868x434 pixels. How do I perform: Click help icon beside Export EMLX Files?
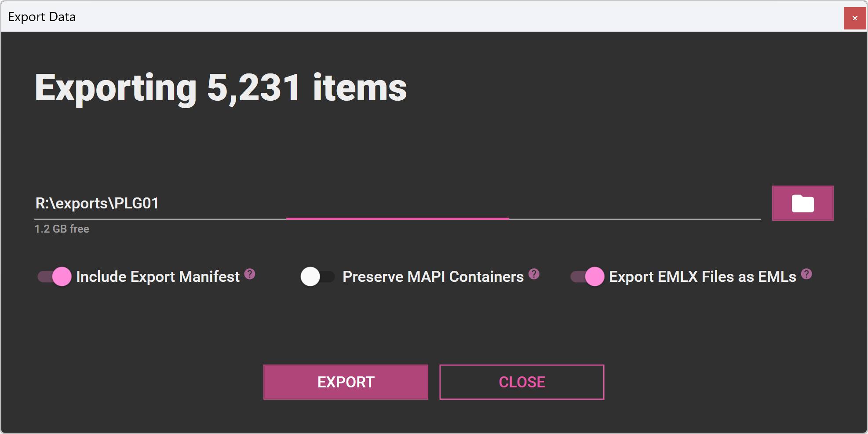[806, 274]
